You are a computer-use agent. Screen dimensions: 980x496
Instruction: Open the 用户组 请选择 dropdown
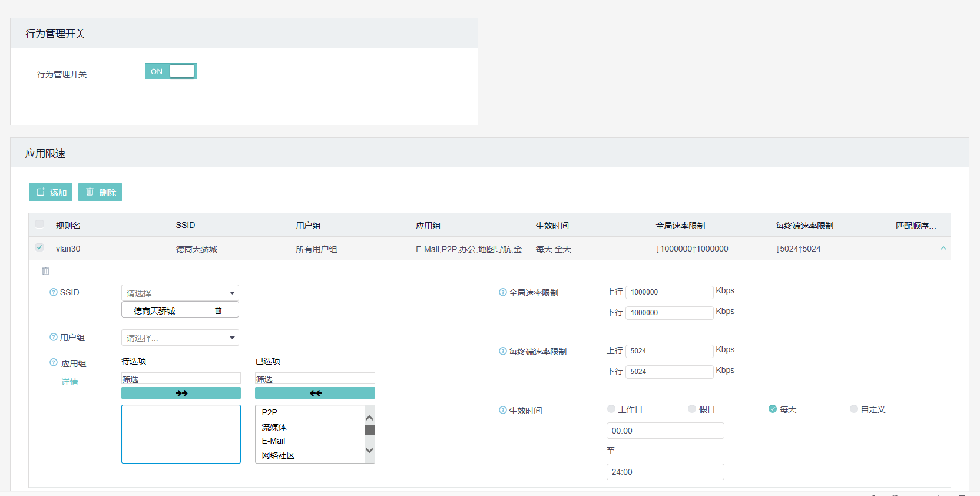click(180, 338)
